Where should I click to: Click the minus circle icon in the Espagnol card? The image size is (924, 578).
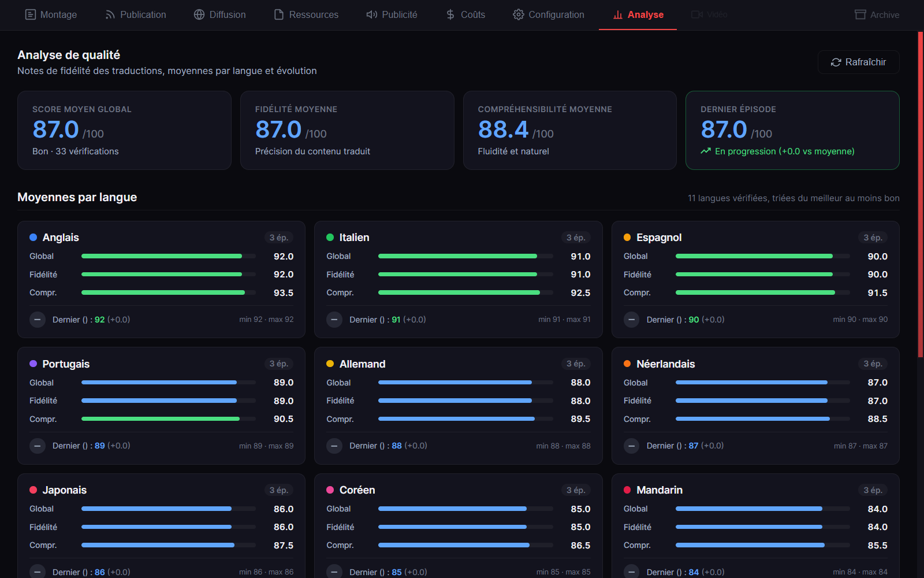[632, 320]
